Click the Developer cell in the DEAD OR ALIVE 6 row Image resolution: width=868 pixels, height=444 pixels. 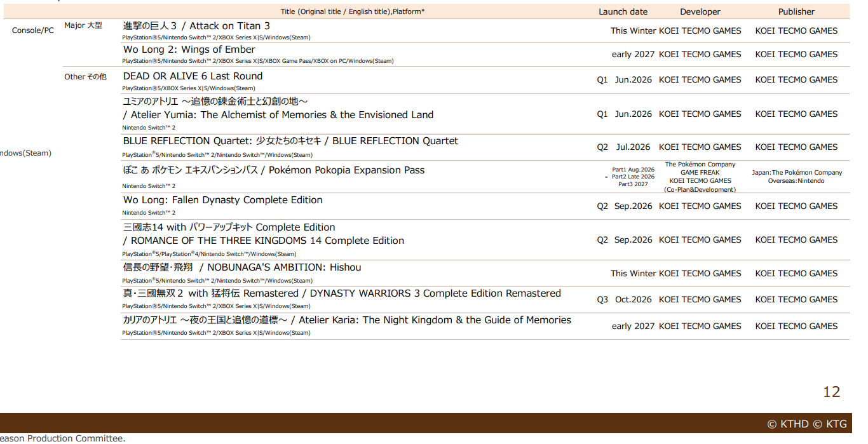point(700,80)
